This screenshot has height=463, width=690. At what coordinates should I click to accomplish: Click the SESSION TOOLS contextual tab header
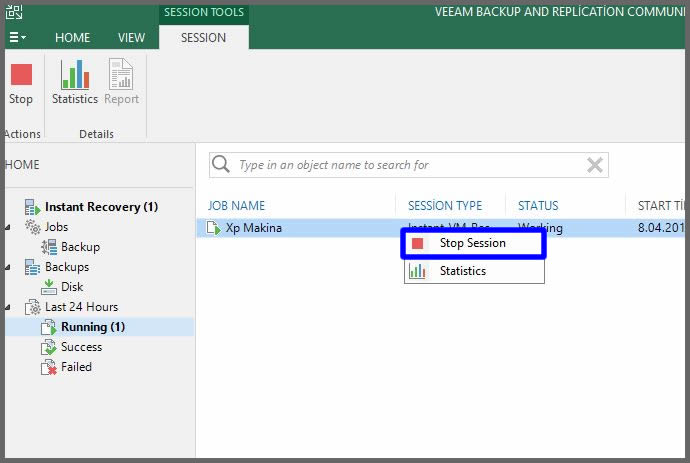point(204,12)
